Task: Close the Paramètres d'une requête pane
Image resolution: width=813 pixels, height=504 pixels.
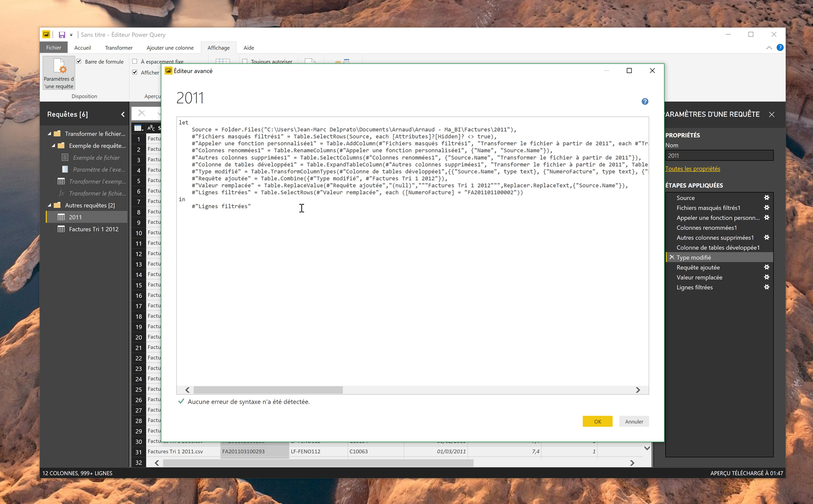Action: point(772,115)
